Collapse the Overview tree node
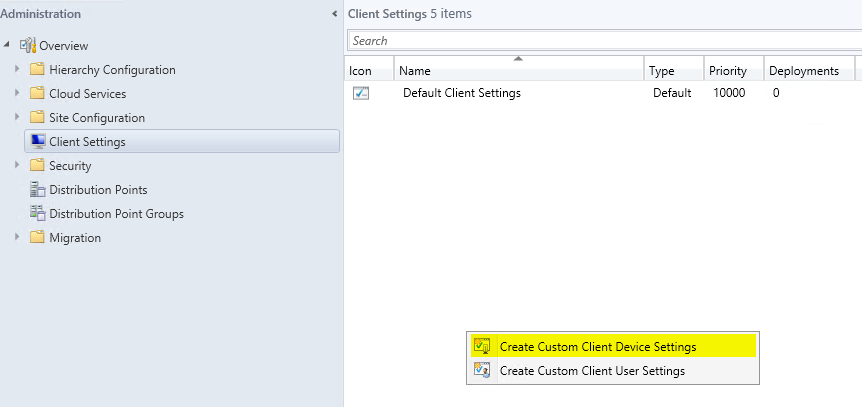 coord(7,45)
